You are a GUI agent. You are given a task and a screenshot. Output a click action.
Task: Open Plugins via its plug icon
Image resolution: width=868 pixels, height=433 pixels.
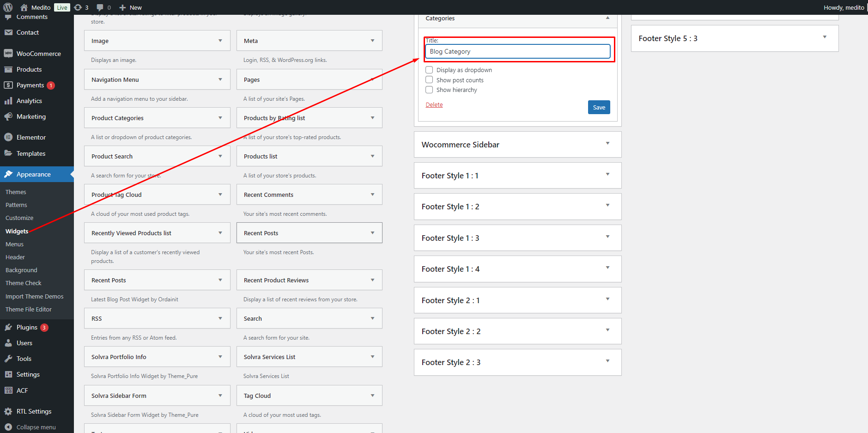[x=8, y=327]
